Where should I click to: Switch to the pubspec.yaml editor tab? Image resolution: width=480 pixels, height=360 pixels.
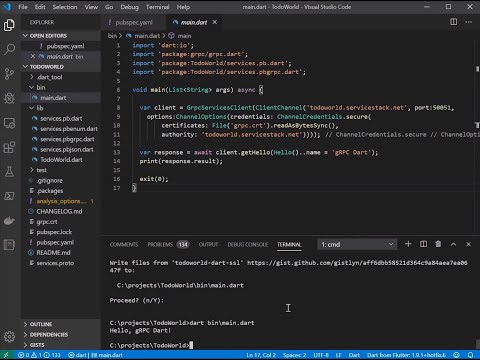tap(133, 22)
